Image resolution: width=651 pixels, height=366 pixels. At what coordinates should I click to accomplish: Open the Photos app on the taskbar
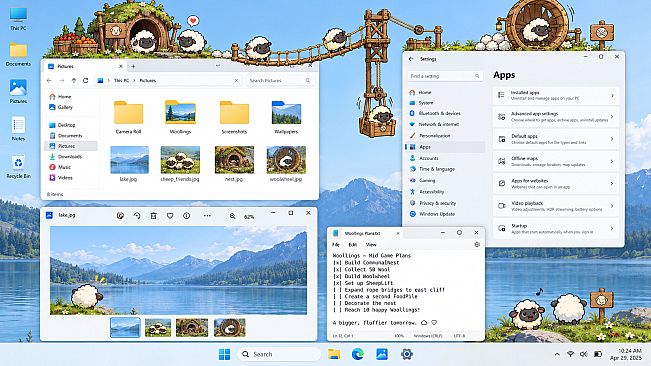382,354
